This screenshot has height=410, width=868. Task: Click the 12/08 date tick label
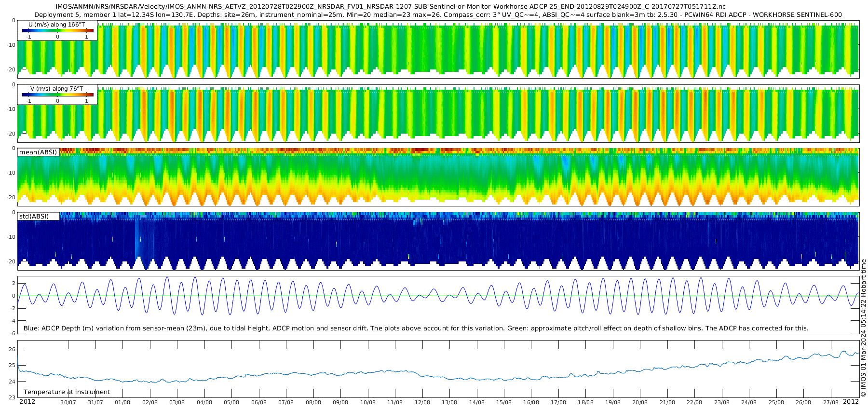[x=422, y=402]
